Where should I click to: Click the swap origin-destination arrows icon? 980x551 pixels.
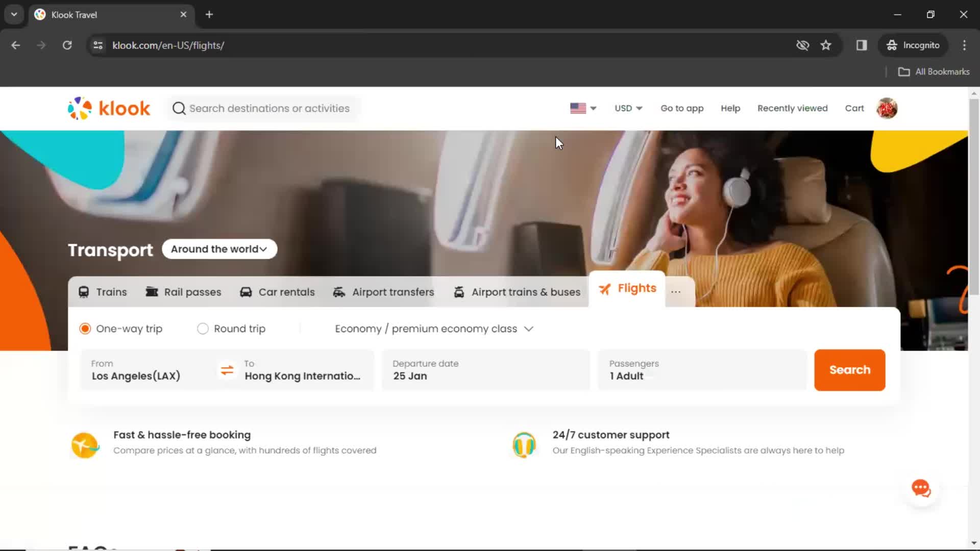(x=227, y=370)
